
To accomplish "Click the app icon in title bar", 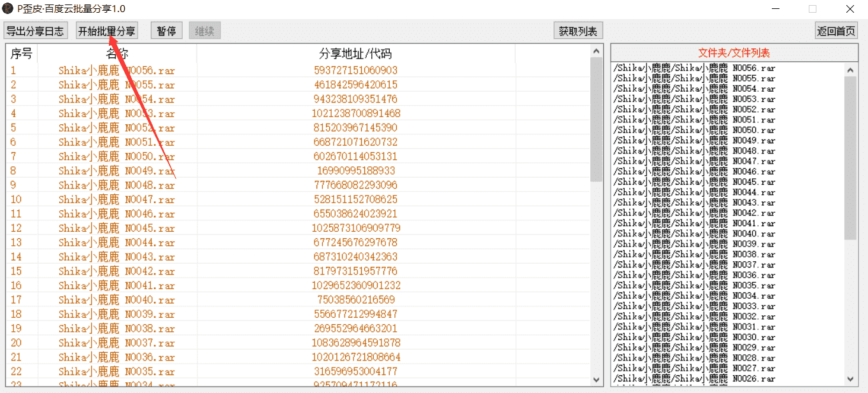I will coord(8,9).
